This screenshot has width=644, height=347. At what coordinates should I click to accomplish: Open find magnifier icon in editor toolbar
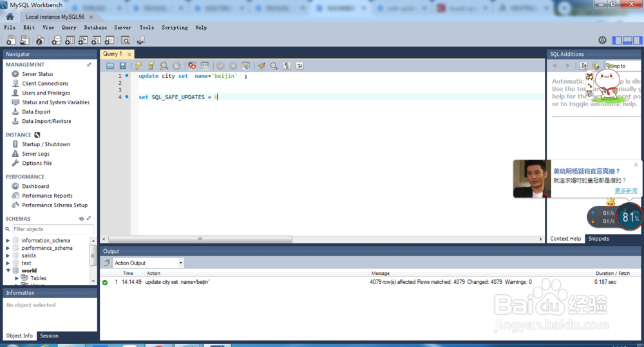click(274, 66)
